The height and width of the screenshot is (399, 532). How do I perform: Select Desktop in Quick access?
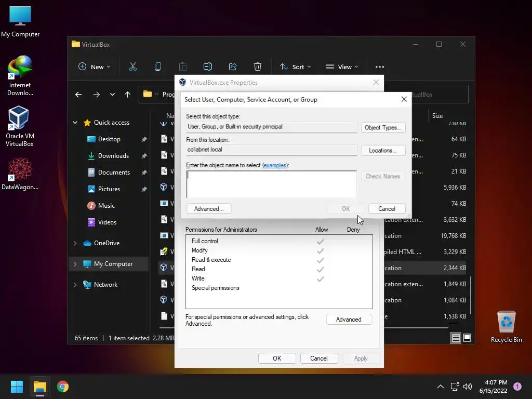coord(109,139)
